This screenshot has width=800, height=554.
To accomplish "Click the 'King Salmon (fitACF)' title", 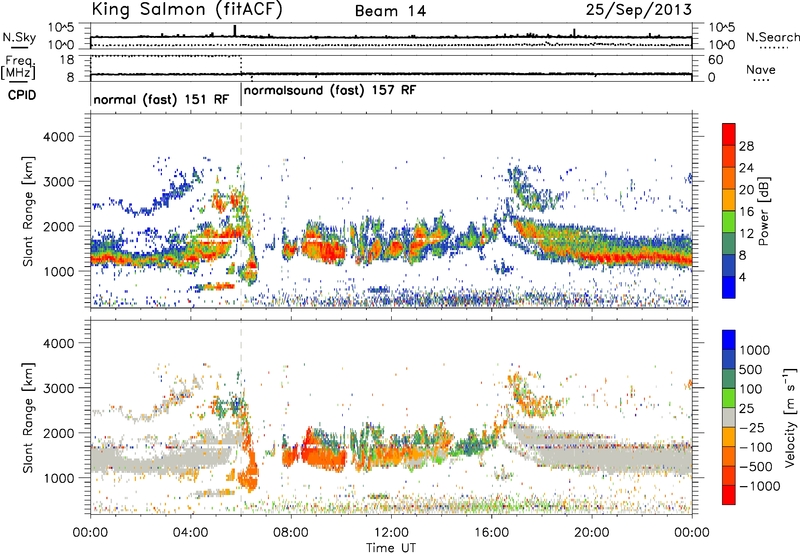I will pos(187,9).
